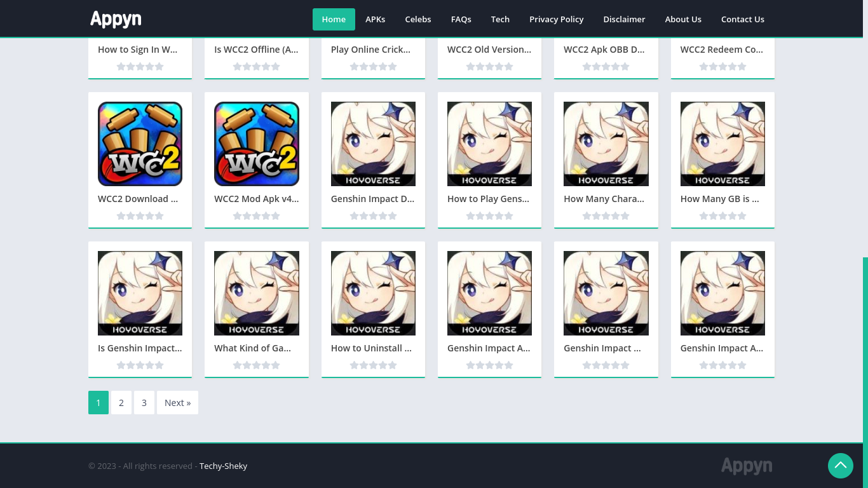Open the Privacy Policy page
Screen dimensions: 868x488
click(x=557, y=19)
